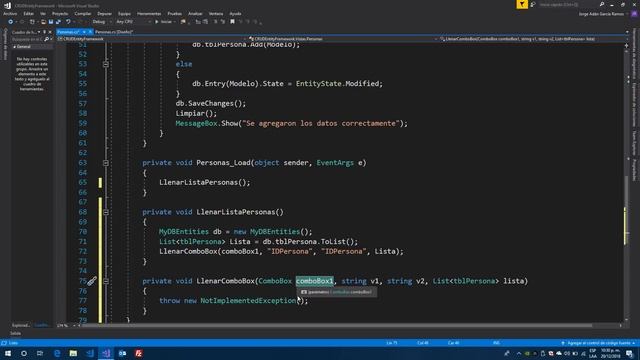Viewport: 640px width, 360px height.
Task: Click the highlighted comboBox1 parameter on line 75
Action: (315, 281)
